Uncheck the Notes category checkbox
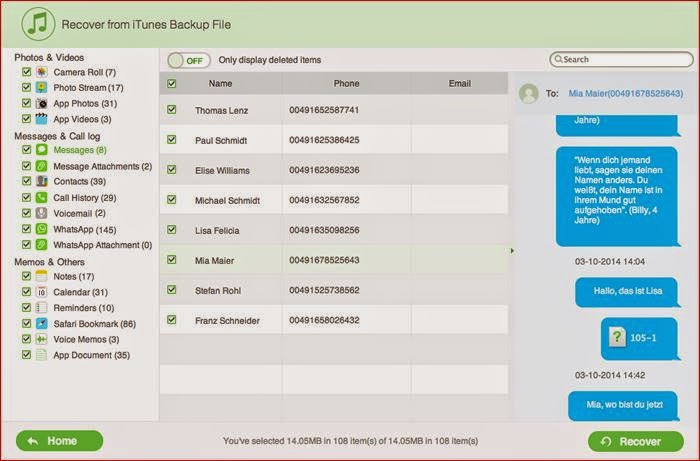 click(26, 276)
